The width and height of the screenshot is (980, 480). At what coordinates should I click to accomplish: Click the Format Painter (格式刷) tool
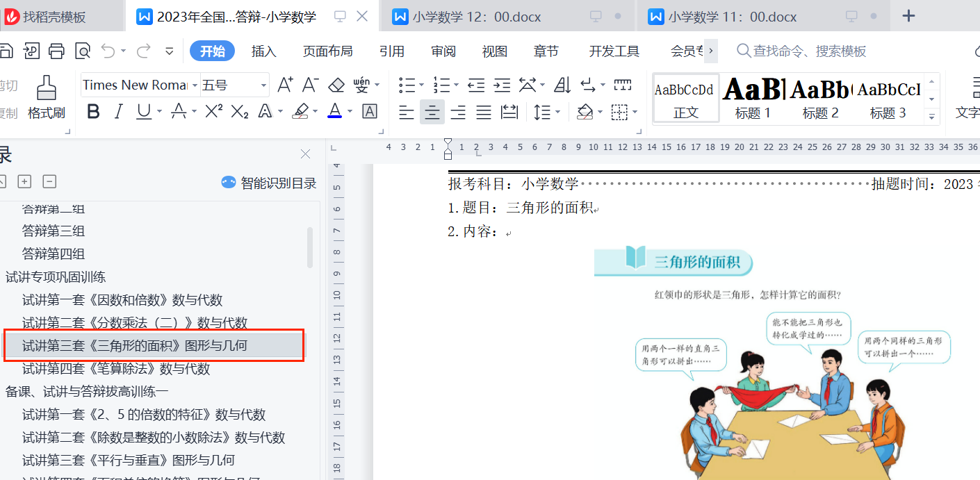tap(47, 97)
